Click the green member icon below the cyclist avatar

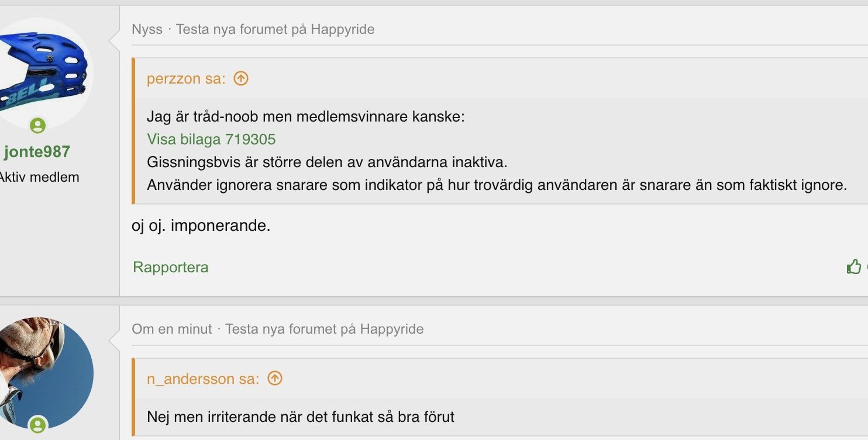point(38,425)
